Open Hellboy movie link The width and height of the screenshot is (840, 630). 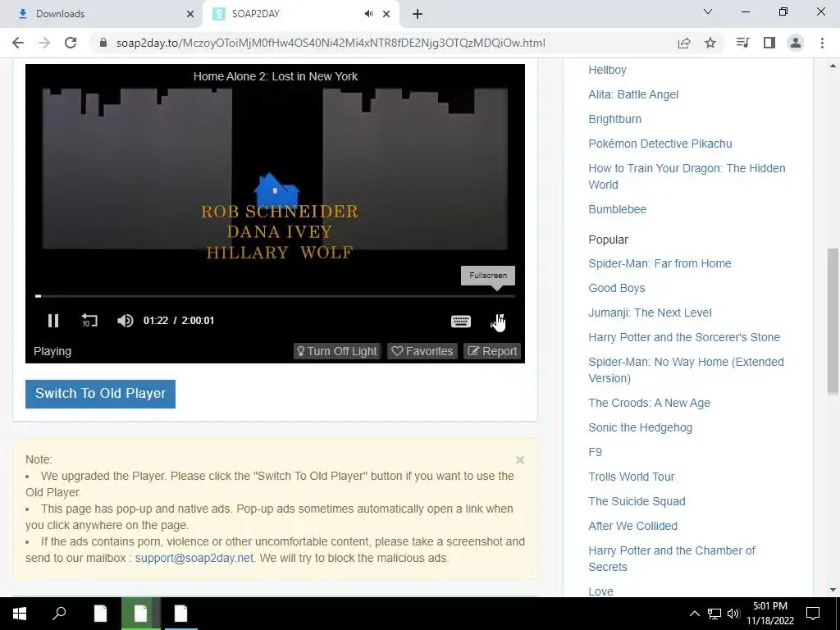coord(608,70)
